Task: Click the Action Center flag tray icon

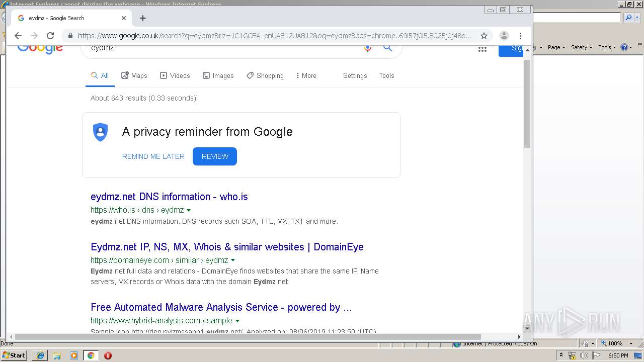Action: pos(595,355)
